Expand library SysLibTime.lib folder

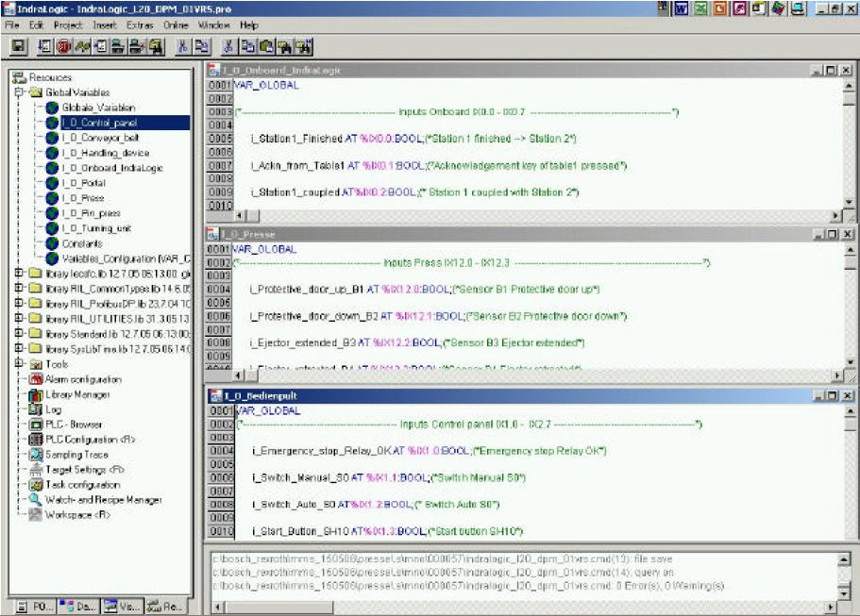(19, 348)
